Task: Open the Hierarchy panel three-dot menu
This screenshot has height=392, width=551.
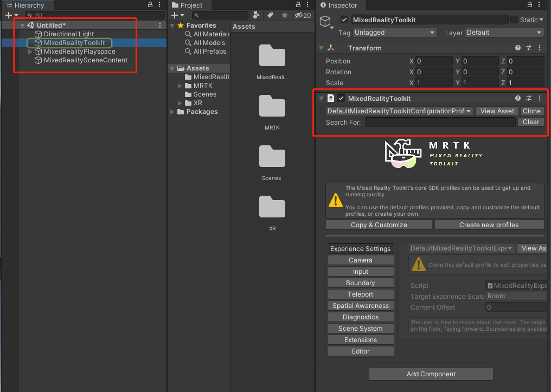Action: tap(159, 4)
